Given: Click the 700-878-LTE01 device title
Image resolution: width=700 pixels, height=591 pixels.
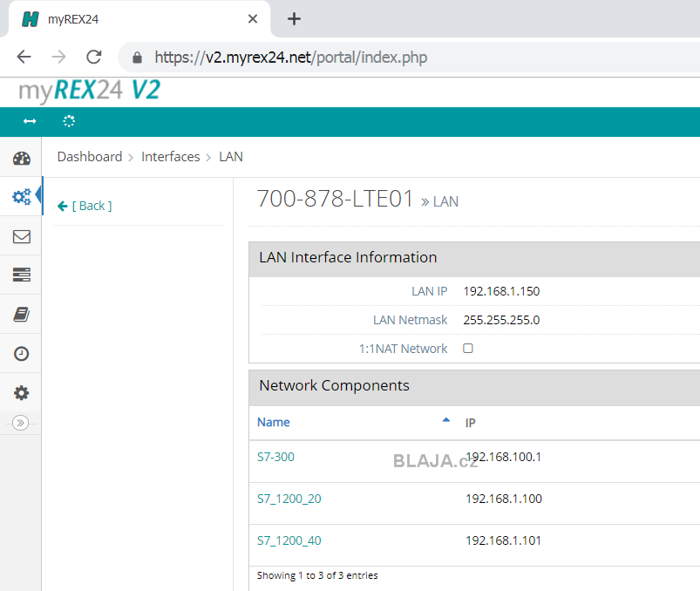Looking at the screenshot, I should click(x=335, y=199).
